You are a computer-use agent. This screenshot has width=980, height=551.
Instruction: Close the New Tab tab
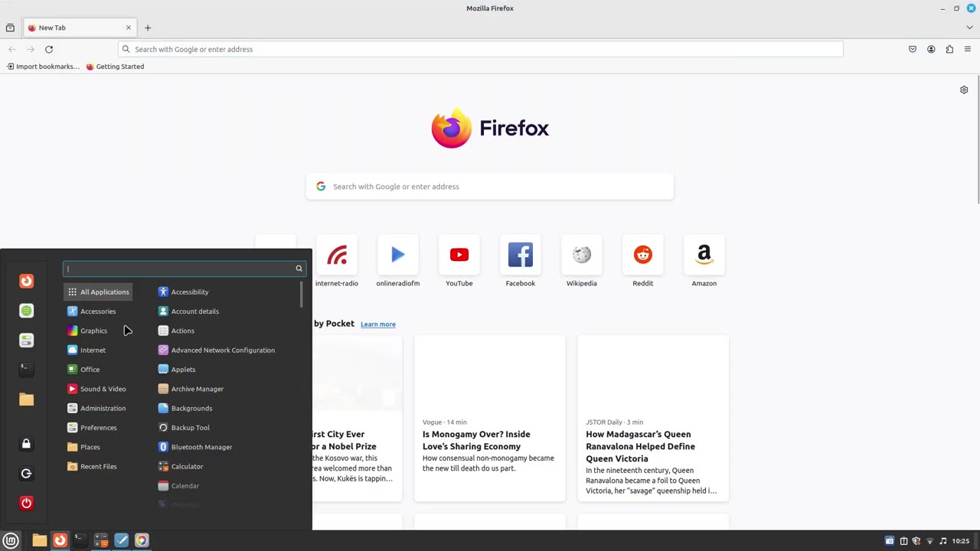coord(129,28)
